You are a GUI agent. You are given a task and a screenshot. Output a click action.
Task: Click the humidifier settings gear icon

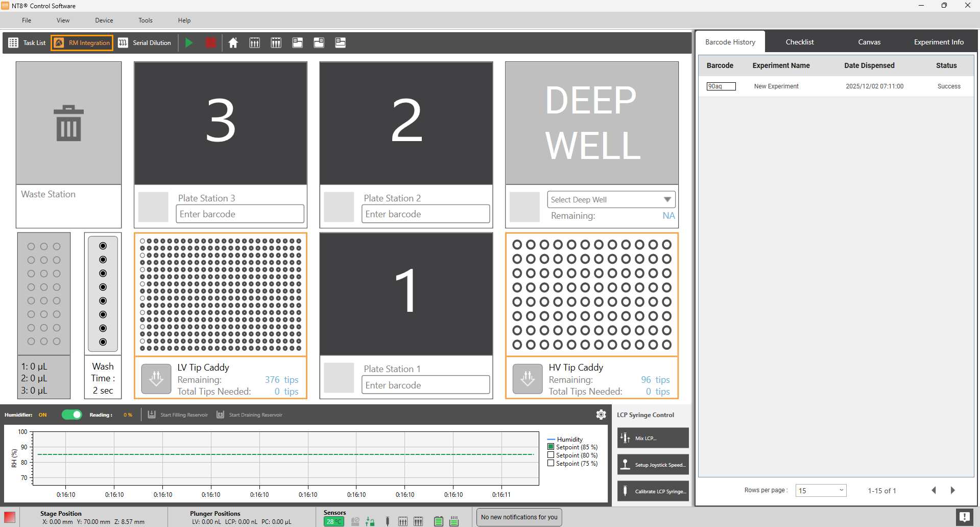(601, 415)
